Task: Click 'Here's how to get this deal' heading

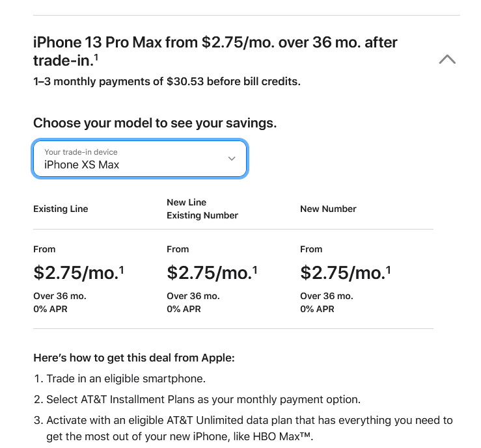Action: (x=134, y=358)
